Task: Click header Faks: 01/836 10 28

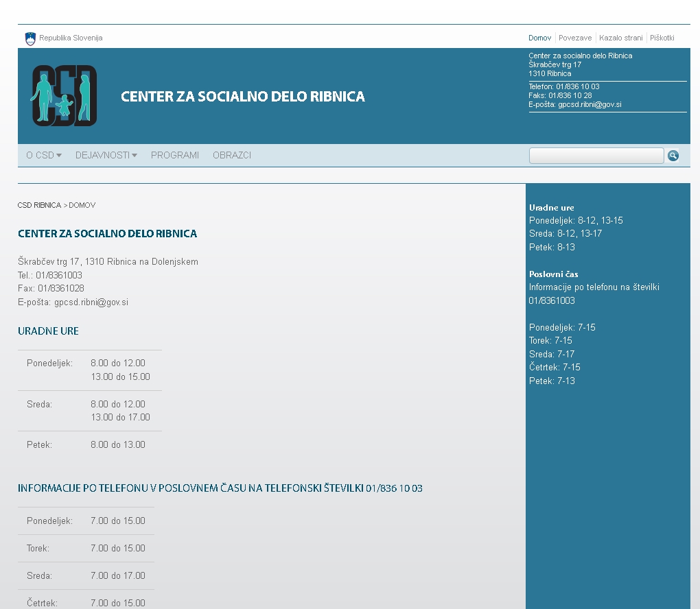Action: click(560, 95)
